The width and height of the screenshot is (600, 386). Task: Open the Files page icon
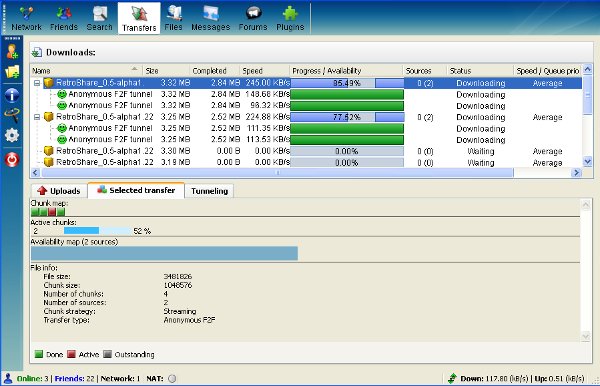(x=173, y=14)
